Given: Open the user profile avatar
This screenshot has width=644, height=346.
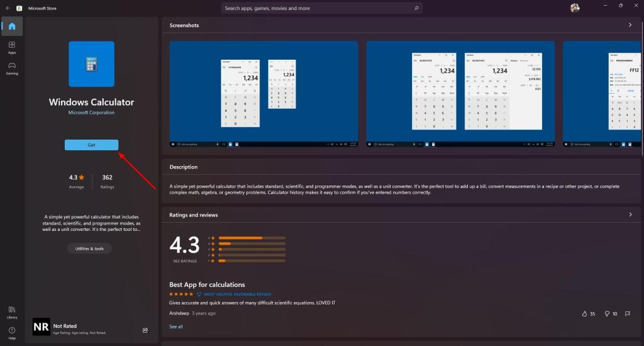Looking at the screenshot, I should coord(575,8).
